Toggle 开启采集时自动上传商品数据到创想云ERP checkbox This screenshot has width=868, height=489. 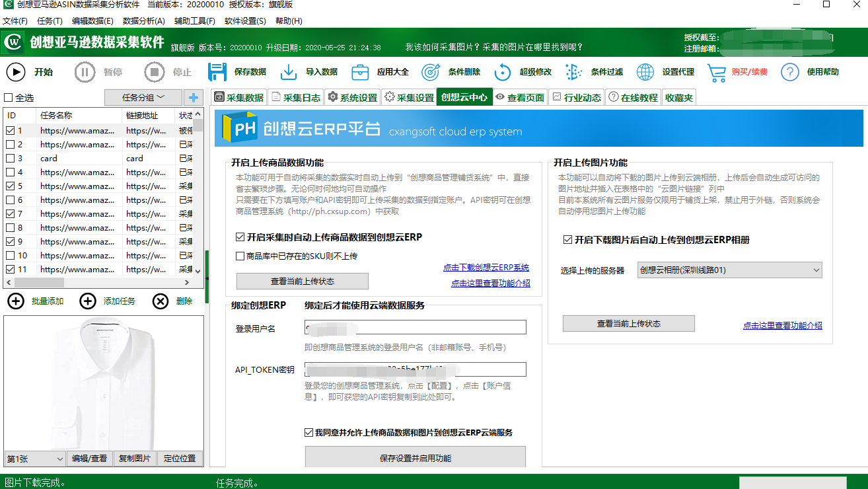tap(240, 237)
